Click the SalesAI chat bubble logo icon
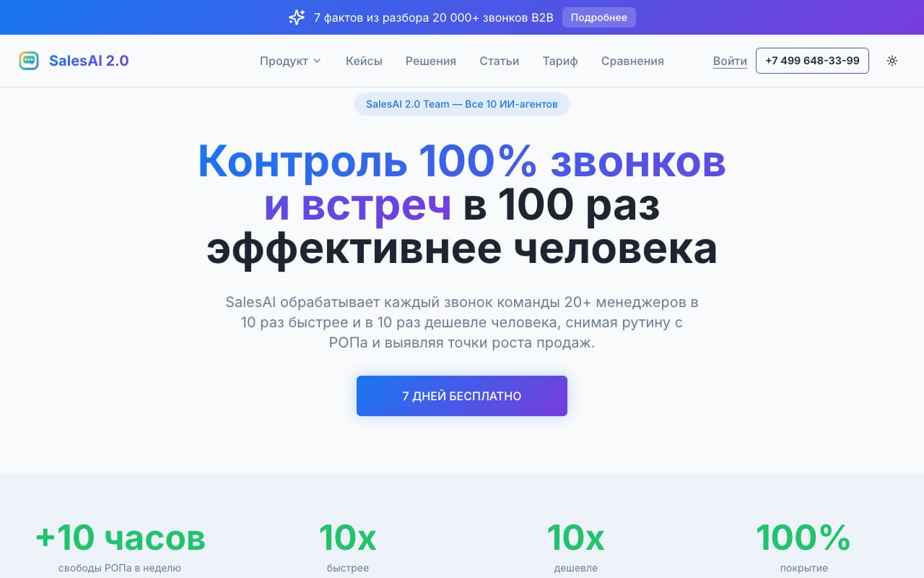 (29, 61)
